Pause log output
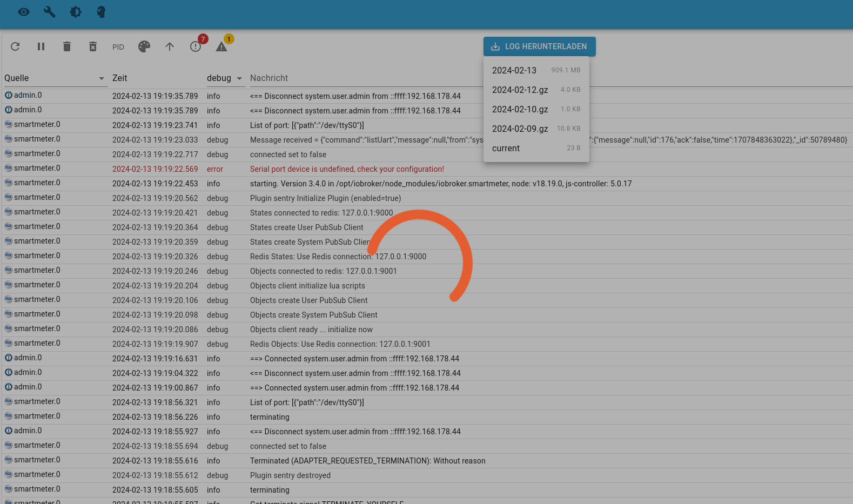This screenshot has height=504, width=853. click(41, 46)
